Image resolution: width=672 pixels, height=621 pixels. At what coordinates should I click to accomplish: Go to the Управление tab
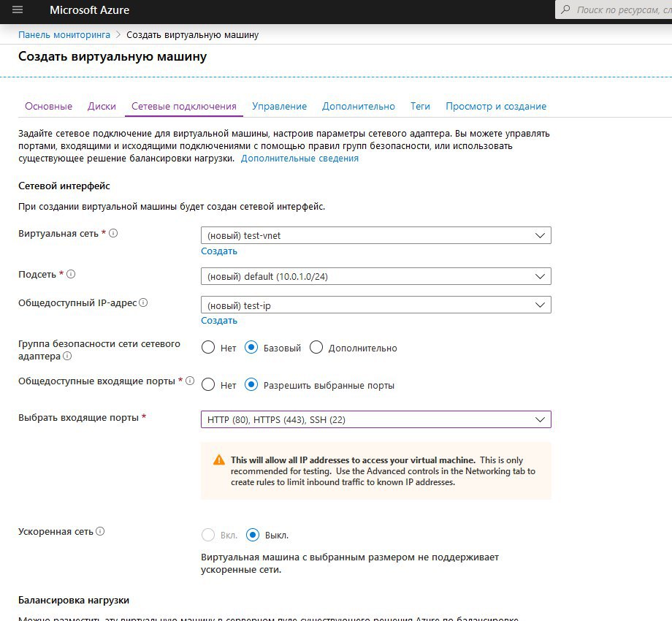(x=280, y=106)
